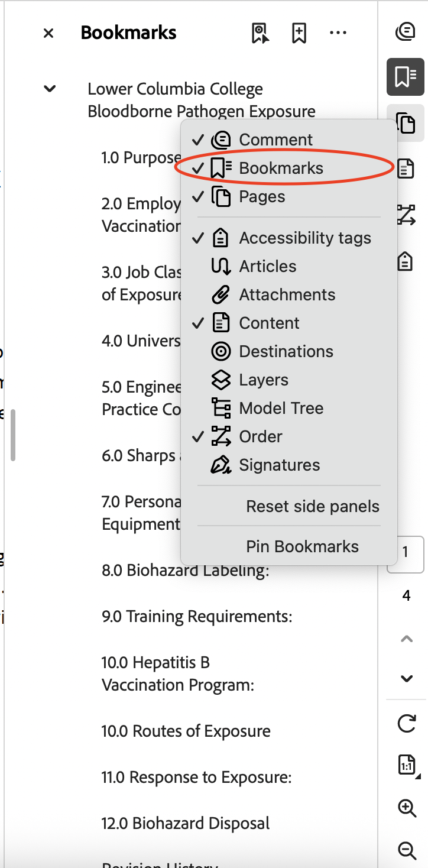The height and width of the screenshot is (868, 428).
Task: Collapse the Lower Columbia College bookmark
Action: pyautogui.click(x=50, y=89)
